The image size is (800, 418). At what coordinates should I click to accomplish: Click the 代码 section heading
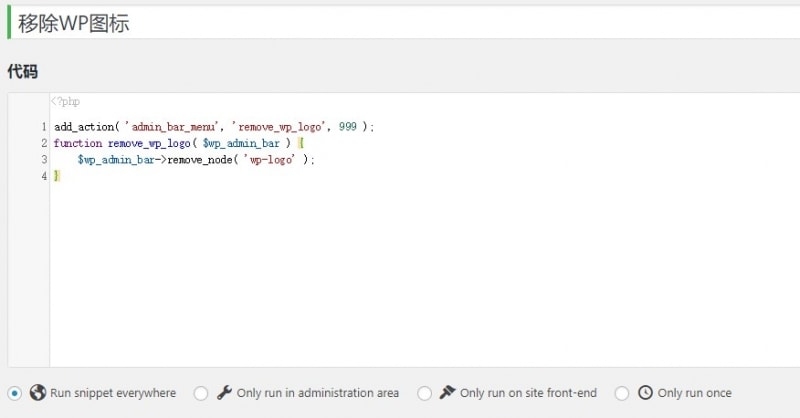[22, 71]
